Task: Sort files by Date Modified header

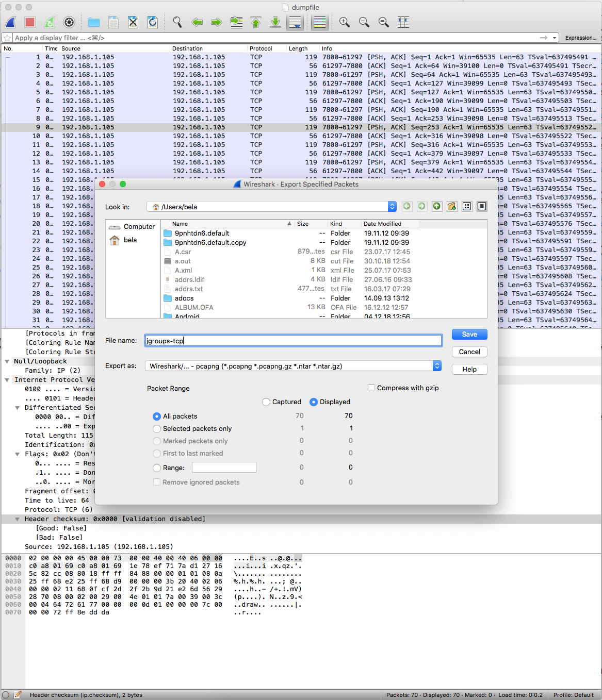Action: coord(389,224)
